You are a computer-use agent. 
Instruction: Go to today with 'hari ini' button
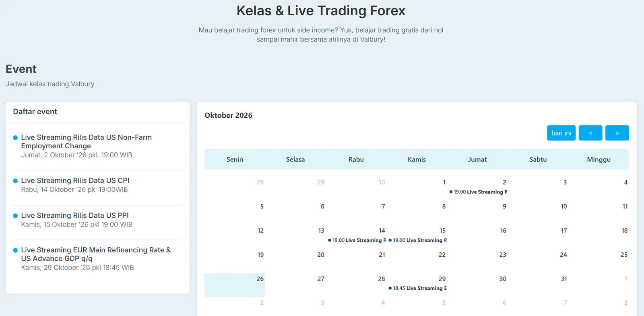pyautogui.click(x=561, y=133)
